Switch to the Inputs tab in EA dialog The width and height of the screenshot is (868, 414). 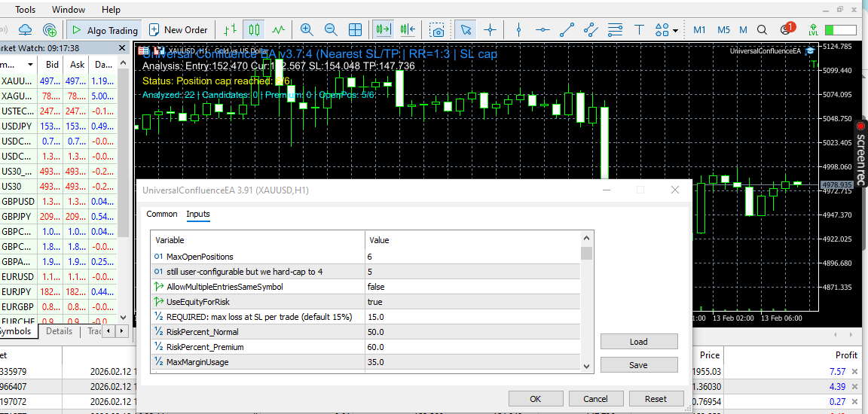pos(197,214)
